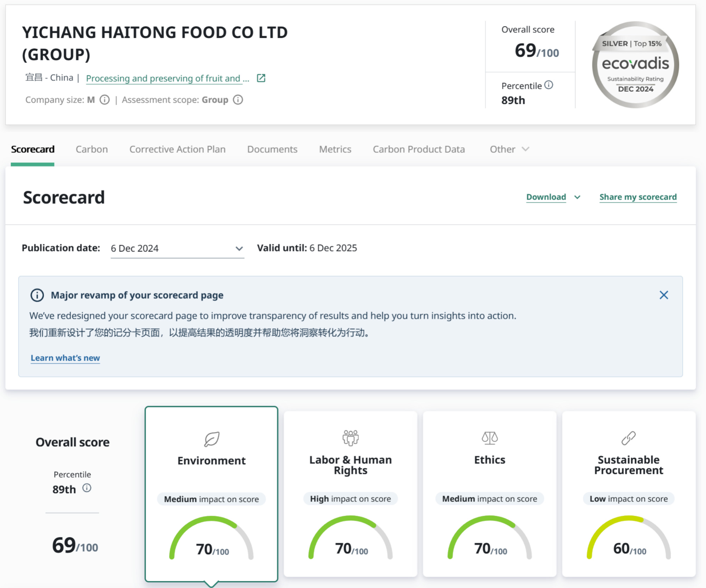Click the Environment leaf icon
706x588 pixels.
click(x=212, y=439)
